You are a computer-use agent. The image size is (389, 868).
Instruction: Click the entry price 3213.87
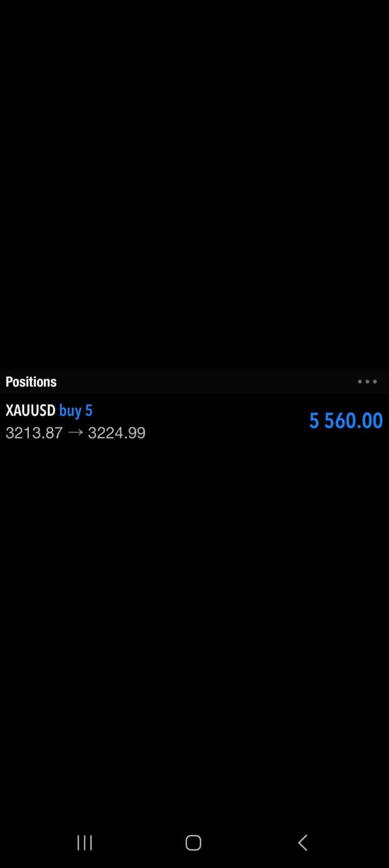(x=34, y=433)
